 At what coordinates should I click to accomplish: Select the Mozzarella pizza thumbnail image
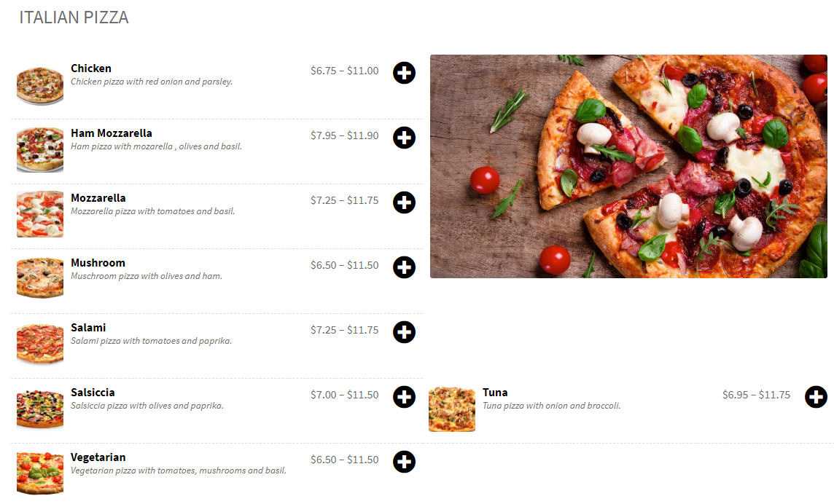[40, 214]
